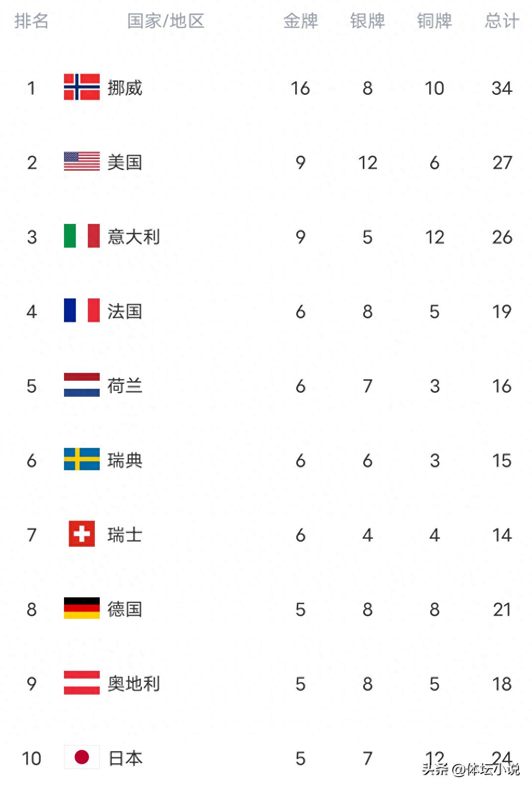This screenshot has height=788, width=532.
Task: Click the France flag icon
Action: (x=81, y=310)
